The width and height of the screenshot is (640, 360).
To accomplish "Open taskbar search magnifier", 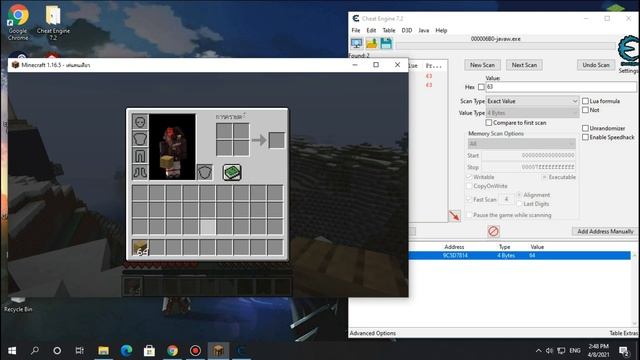I will (x=35, y=351).
